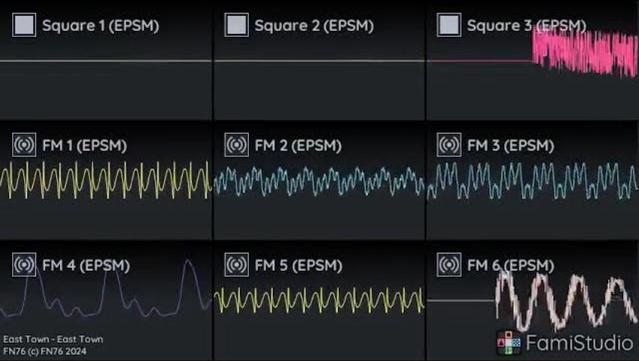Click the FM 5 (EPSM) channel icon
639x361 pixels.
[x=236, y=265]
